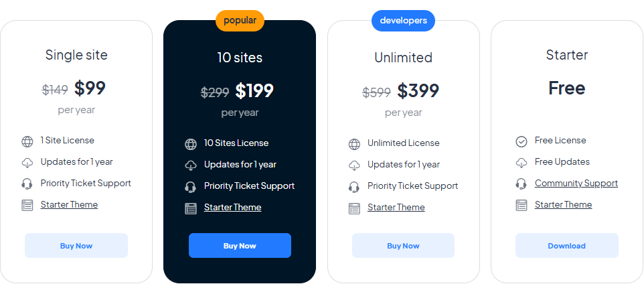The image size is (644, 284).
Task: Click globe icon beside Unlimited License
Action: pyautogui.click(x=354, y=144)
